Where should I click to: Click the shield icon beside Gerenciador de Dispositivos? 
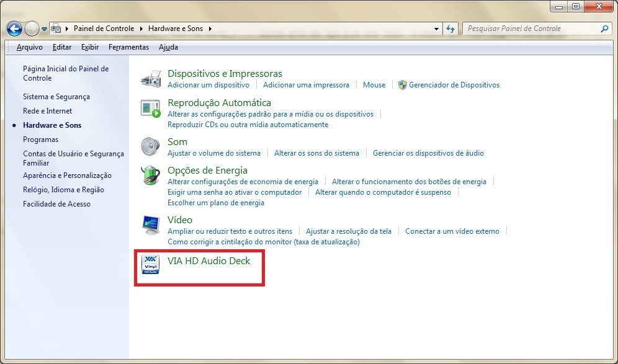[403, 85]
